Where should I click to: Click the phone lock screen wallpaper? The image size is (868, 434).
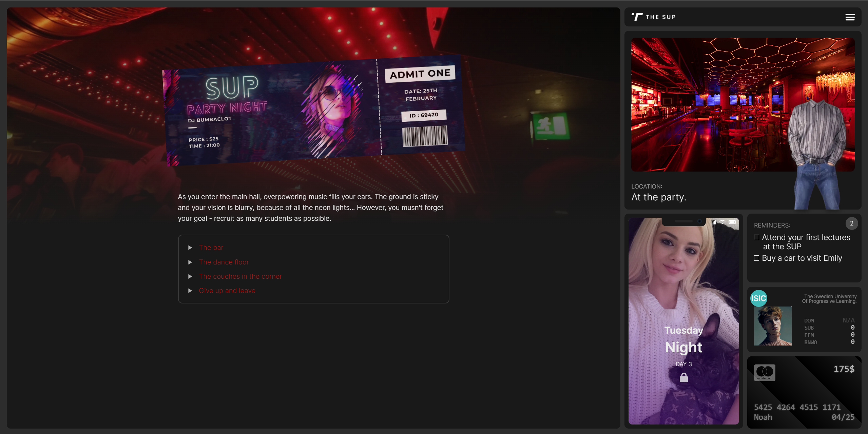pyautogui.click(x=683, y=321)
